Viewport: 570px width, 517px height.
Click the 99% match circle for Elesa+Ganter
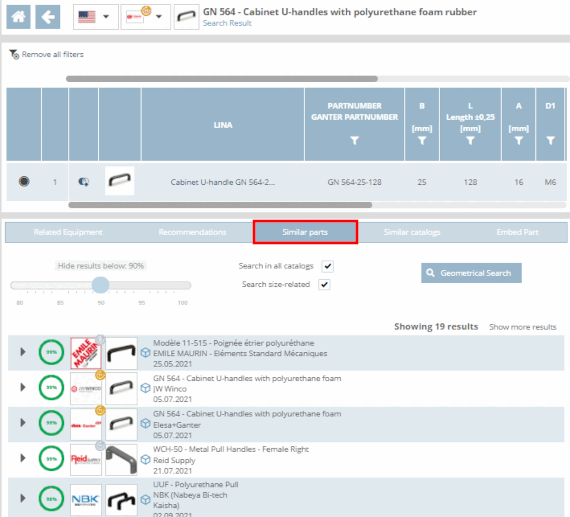coord(51,422)
